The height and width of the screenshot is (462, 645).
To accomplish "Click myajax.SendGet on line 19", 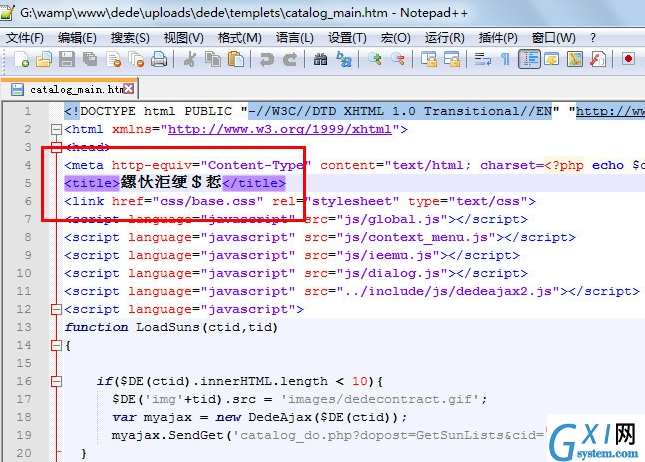I will (167, 435).
